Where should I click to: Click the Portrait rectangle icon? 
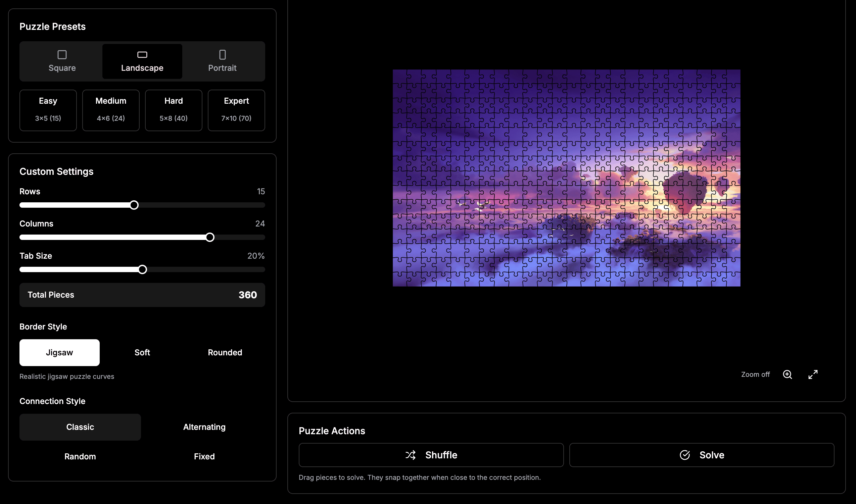tap(222, 55)
